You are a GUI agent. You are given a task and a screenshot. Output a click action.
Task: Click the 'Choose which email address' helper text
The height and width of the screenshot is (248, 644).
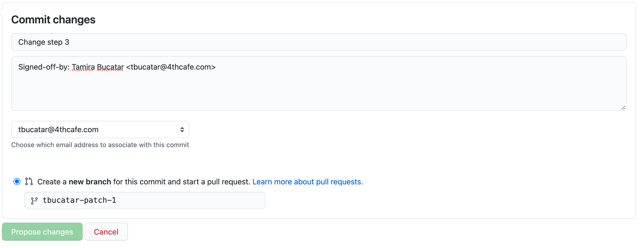(100, 145)
